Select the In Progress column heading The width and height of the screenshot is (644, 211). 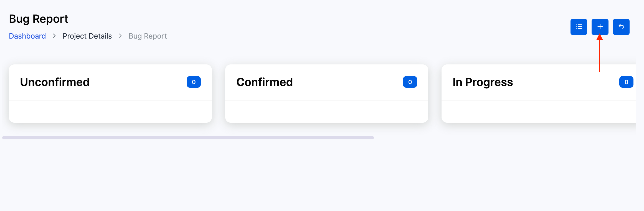pyautogui.click(x=483, y=82)
